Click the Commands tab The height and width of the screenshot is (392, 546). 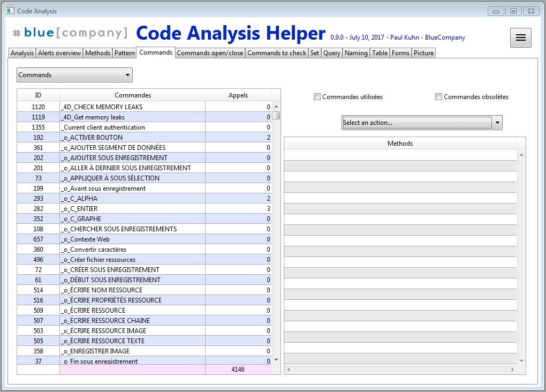[x=156, y=52]
